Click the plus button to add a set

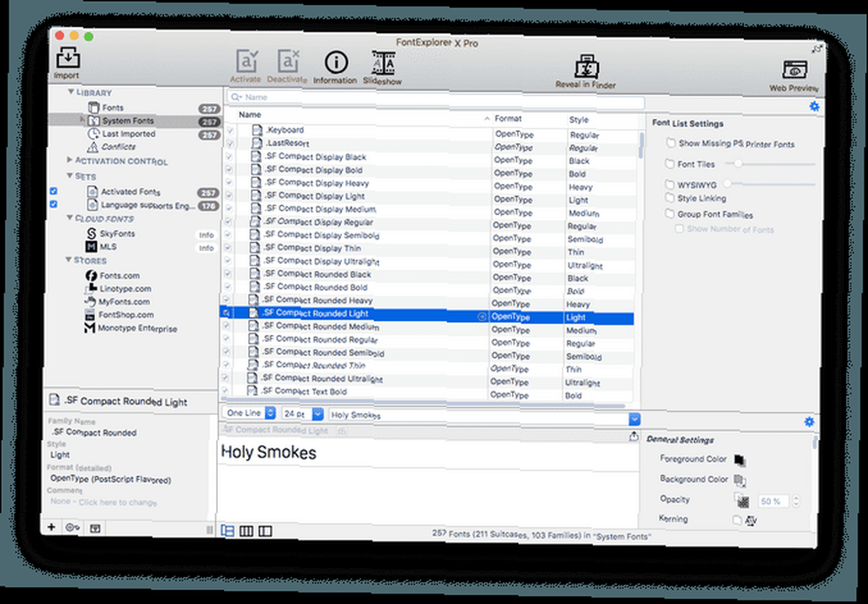click(51, 527)
